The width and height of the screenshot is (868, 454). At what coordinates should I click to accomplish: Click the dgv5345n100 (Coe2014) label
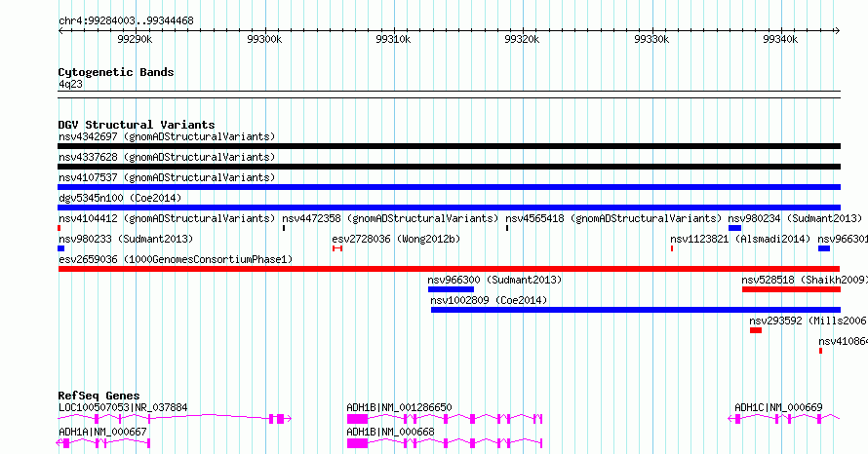click(x=120, y=198)
